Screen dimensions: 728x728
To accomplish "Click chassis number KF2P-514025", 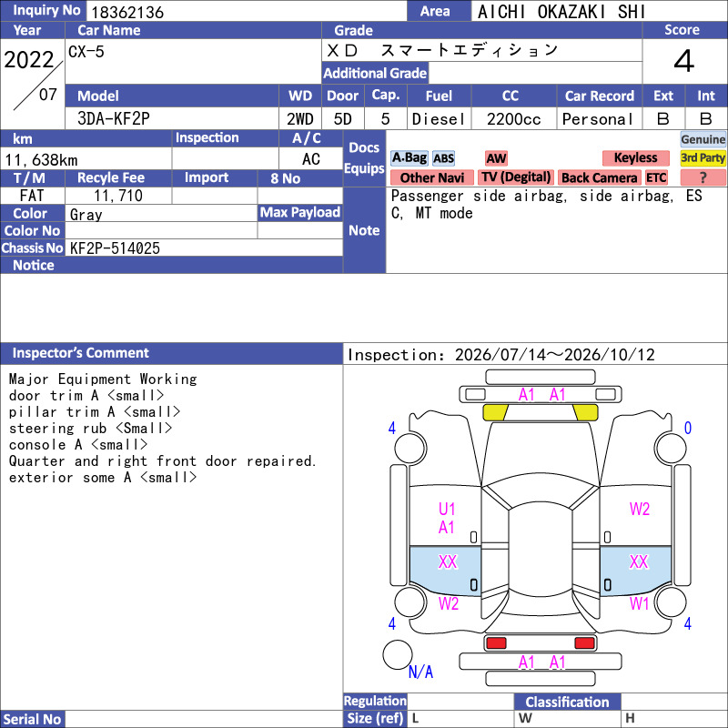I will coord(115,248).
